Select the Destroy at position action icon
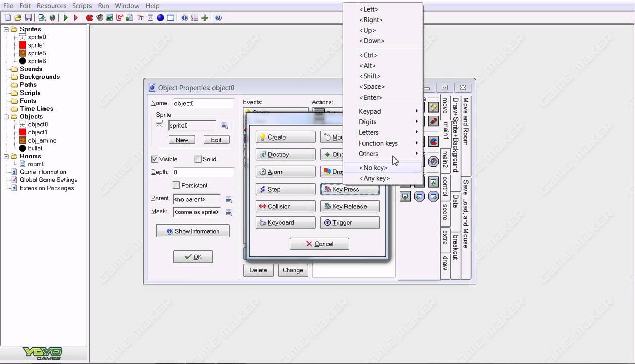Image resolution: width=635 pixels, height=364 pixels. 433,121
